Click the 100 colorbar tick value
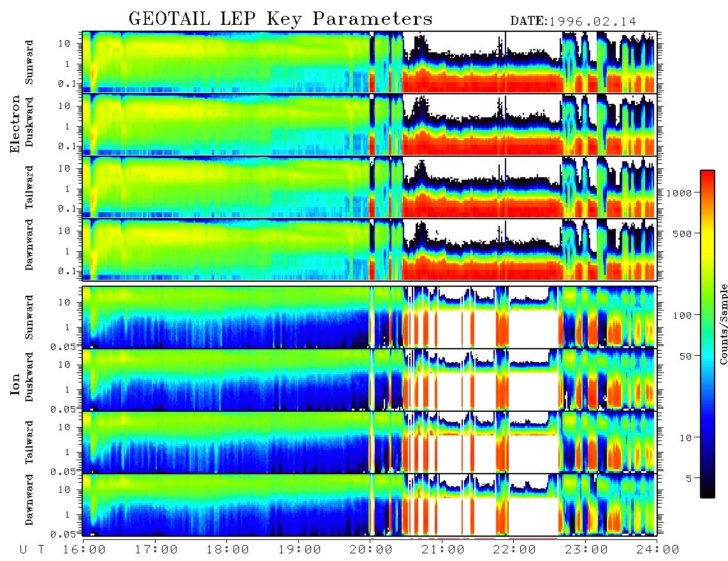 [682, 316]
